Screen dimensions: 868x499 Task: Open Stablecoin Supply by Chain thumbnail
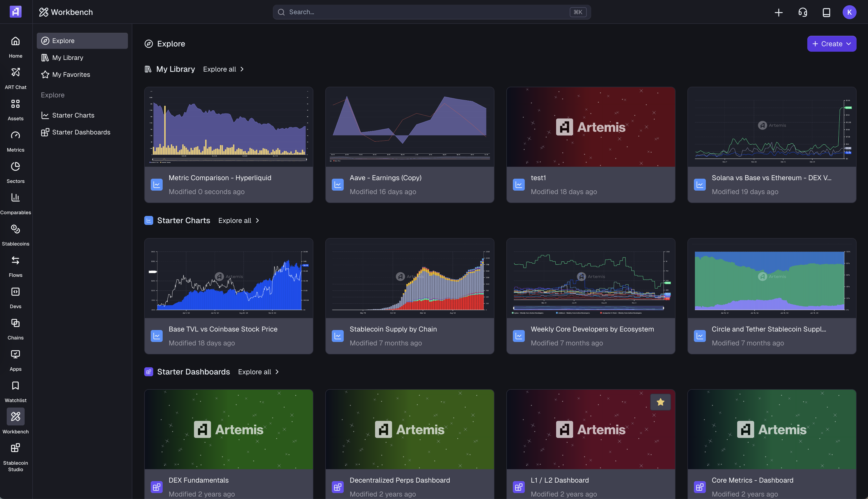tap(409, 278)
